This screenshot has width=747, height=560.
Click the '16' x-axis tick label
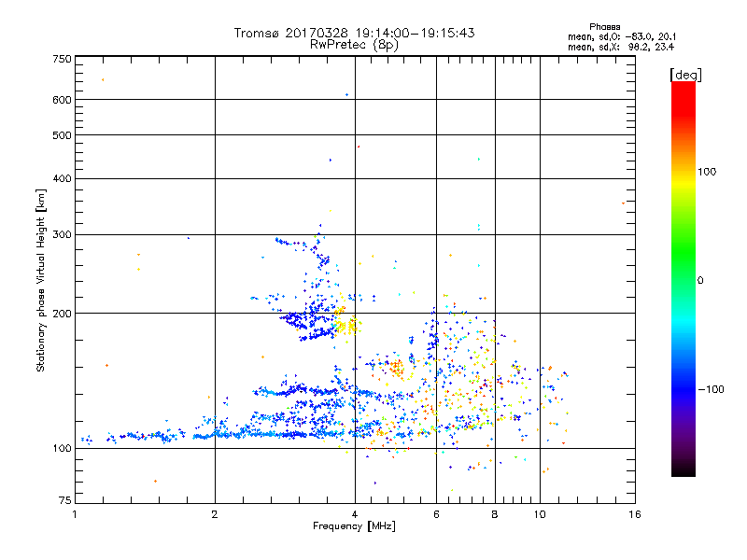[635, 514]
